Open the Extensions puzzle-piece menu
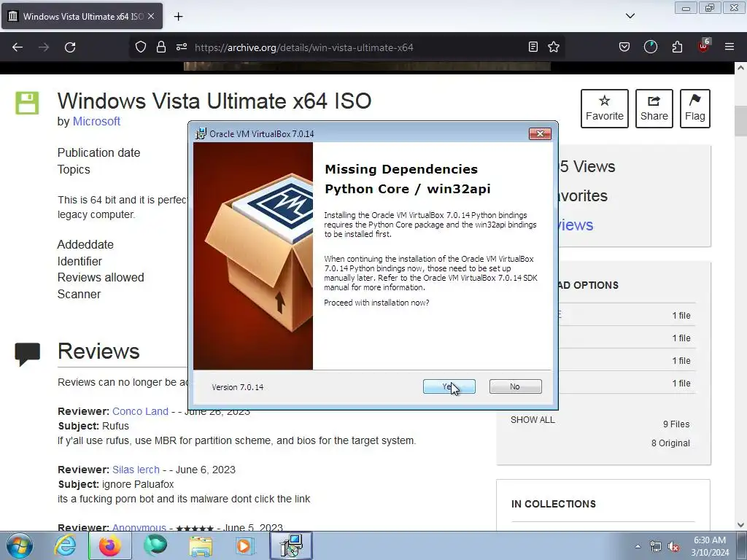Screen dimensions: 747x560 point(677,47)
